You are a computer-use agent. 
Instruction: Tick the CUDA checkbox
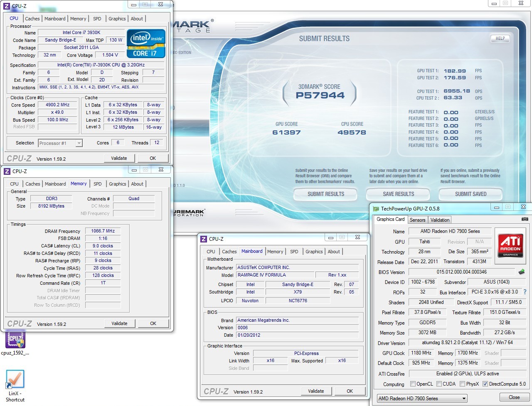439,384
